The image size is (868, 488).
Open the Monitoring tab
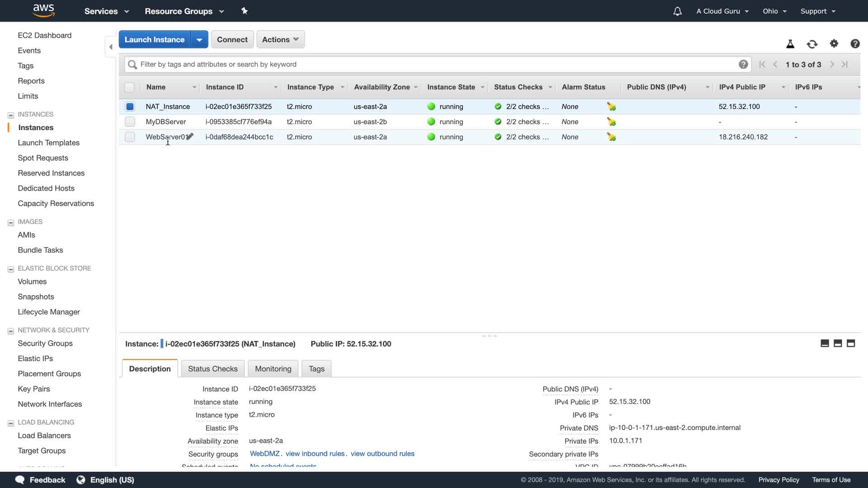273,369
